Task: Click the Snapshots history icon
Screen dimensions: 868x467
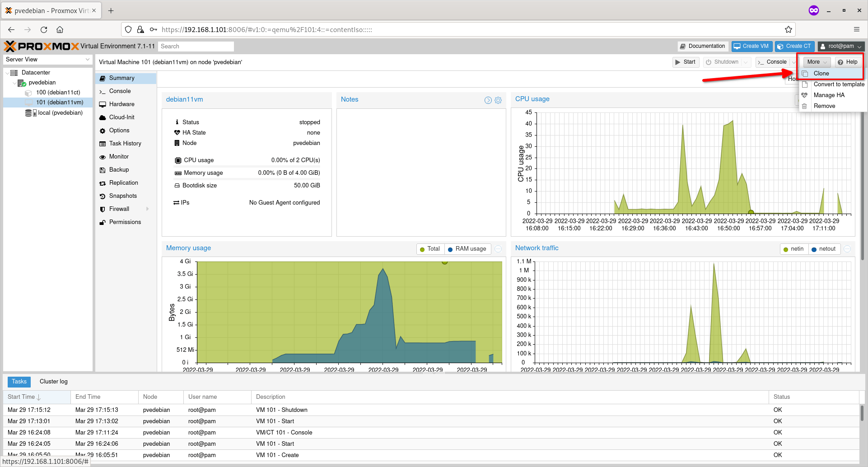Action: click(103, 196)
